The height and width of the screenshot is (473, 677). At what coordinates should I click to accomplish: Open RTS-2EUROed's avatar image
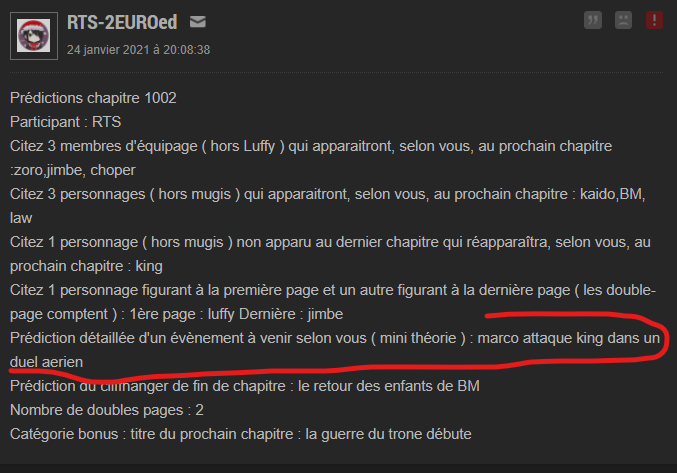(34, 36)
